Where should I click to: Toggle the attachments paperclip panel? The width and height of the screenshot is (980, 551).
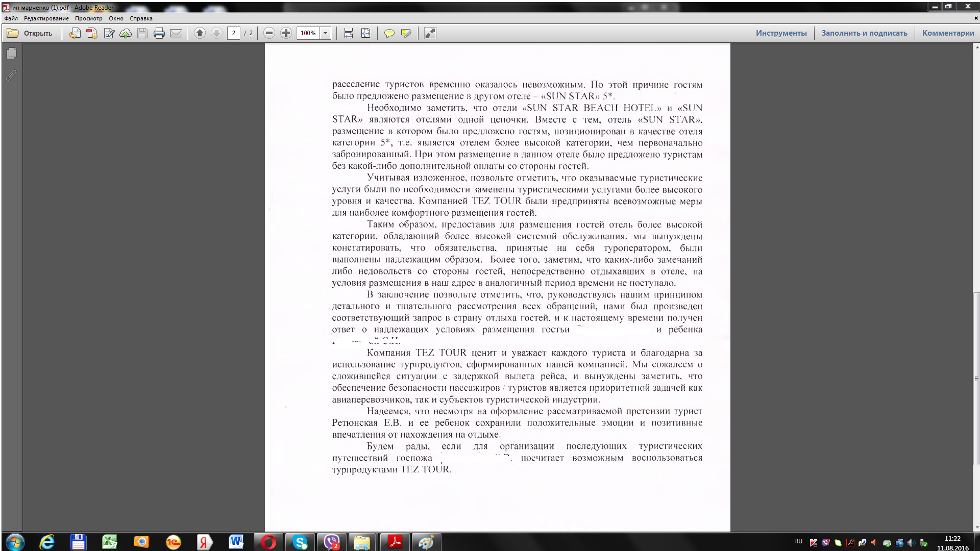coord(11,76)
